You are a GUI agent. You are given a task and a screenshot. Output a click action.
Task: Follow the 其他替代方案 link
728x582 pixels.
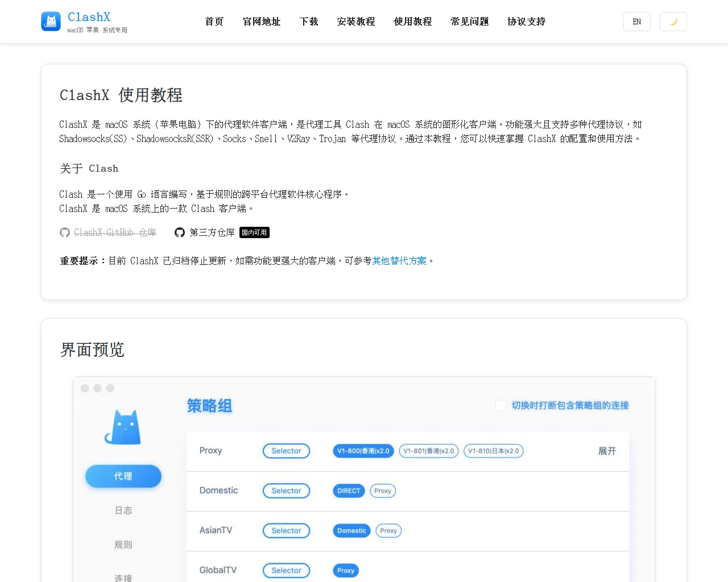[399, 261]
